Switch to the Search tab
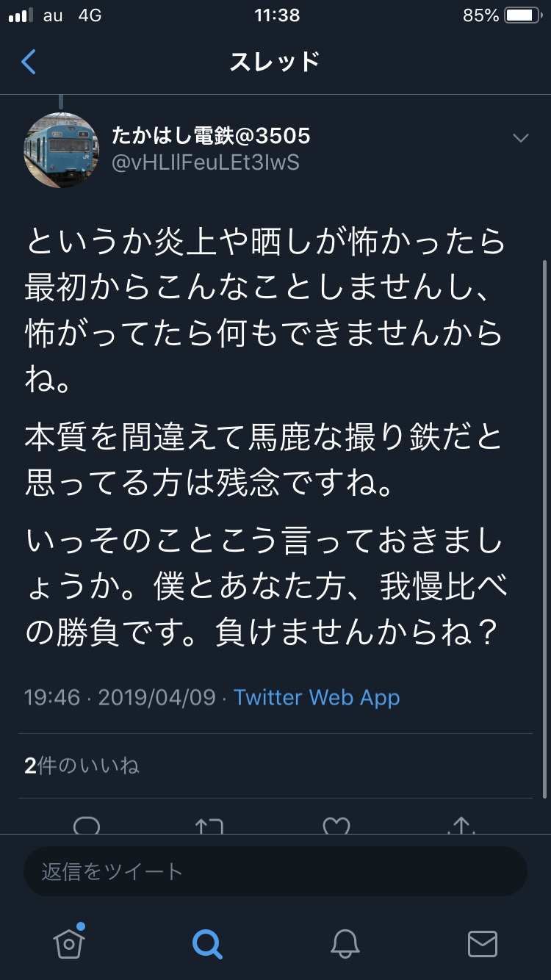This screenshot has height=980, width=551. [206, 943]
